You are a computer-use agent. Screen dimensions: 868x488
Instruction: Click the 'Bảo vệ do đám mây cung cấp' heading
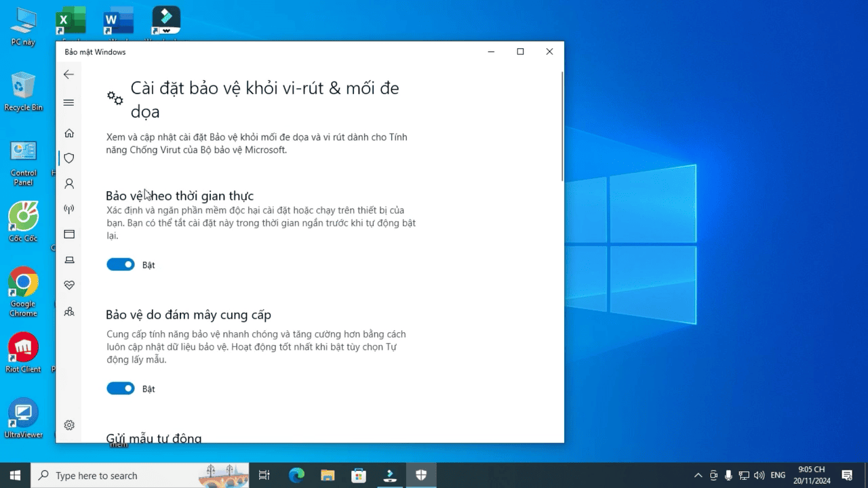click(189, 315)
